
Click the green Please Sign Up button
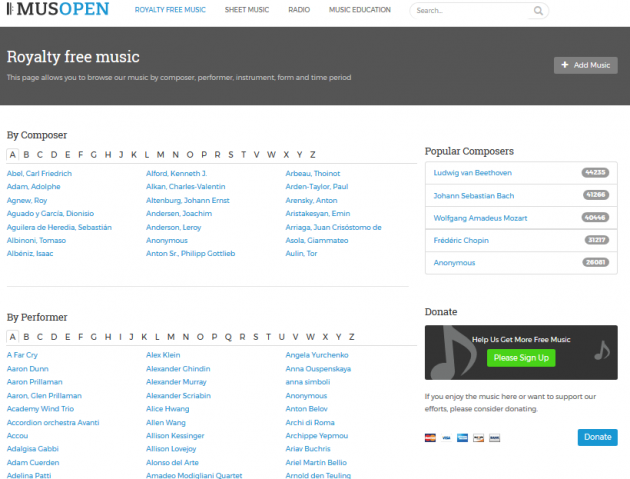pos(521,358)
